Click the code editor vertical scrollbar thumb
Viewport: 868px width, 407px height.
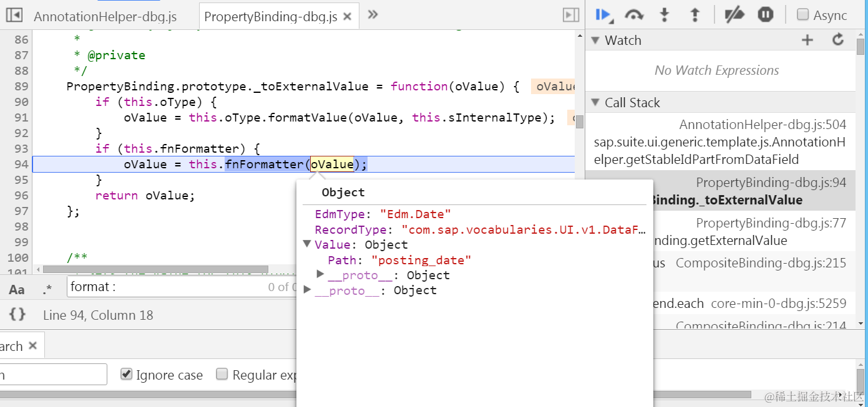pos(580,122)
